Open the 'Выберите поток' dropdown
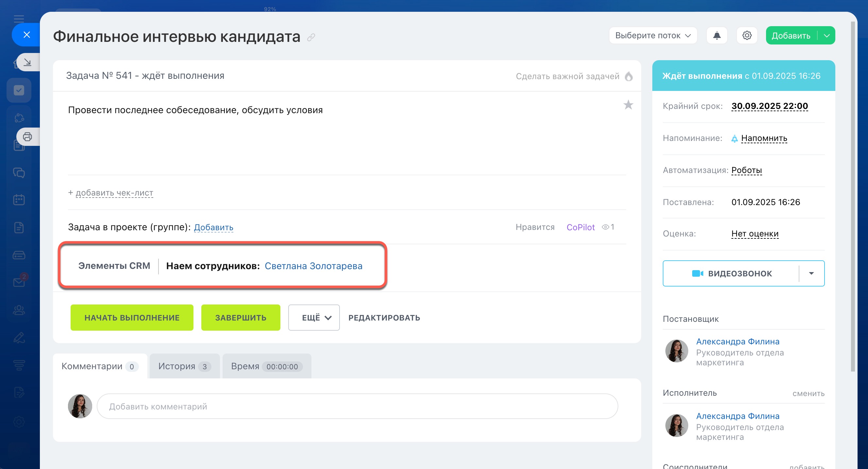The height and width of the screenshot is (469, 868). pyautogui.click(x=653, y=35)
